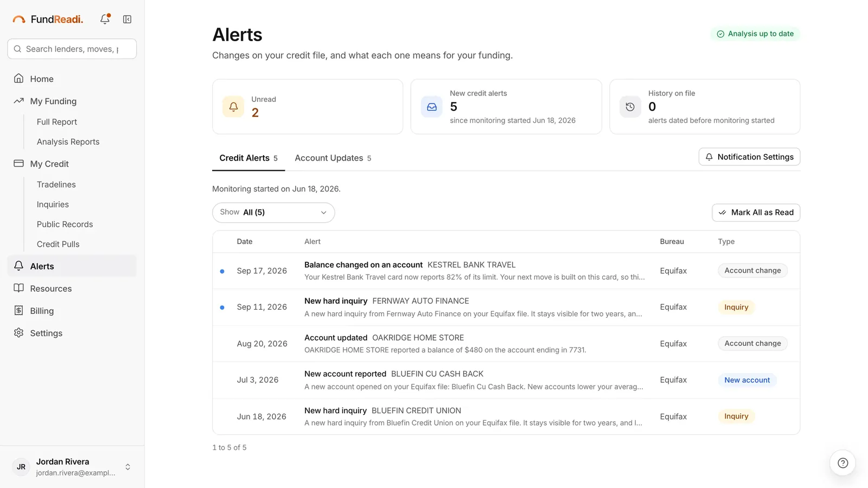Open the OAKRIDGE HOME STORE alert row
This screenshot has width=868, height=488.
pyautogui.click(x=506, y=344)
